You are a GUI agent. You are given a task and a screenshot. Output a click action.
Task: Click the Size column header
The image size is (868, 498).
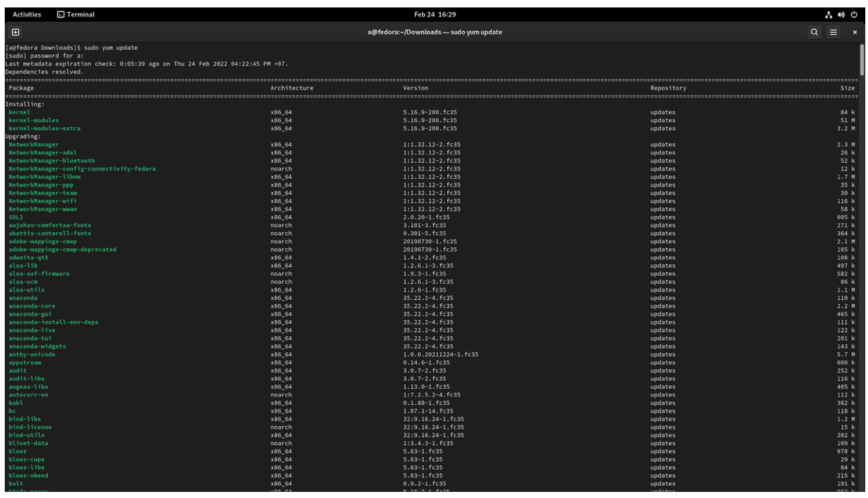[848, 88]
